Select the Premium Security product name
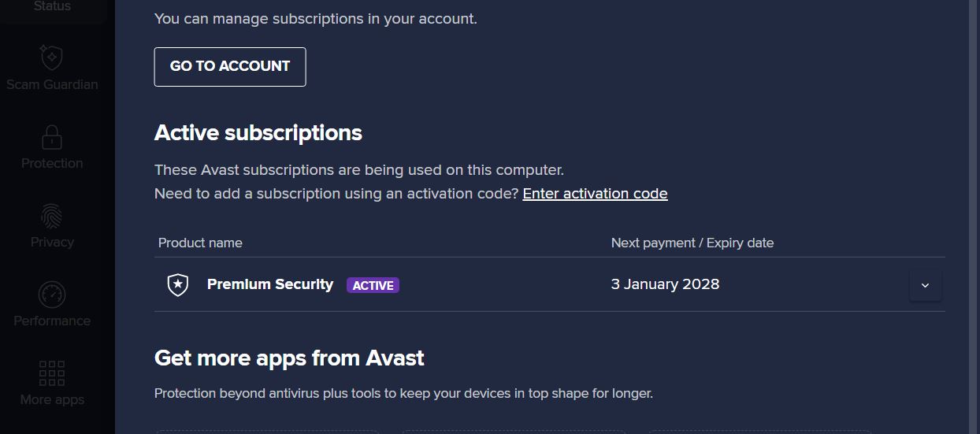The image size is (980, 434). tap(269, 284)
